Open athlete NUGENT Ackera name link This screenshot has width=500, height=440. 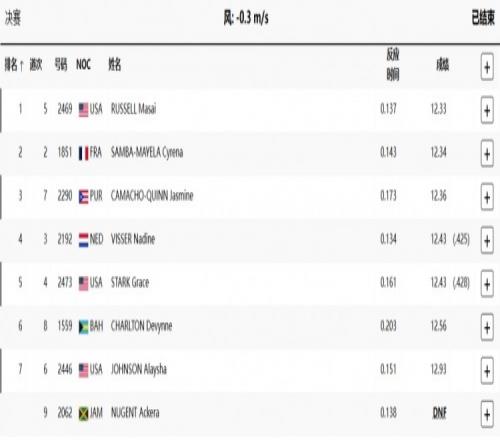coord(135,413)
